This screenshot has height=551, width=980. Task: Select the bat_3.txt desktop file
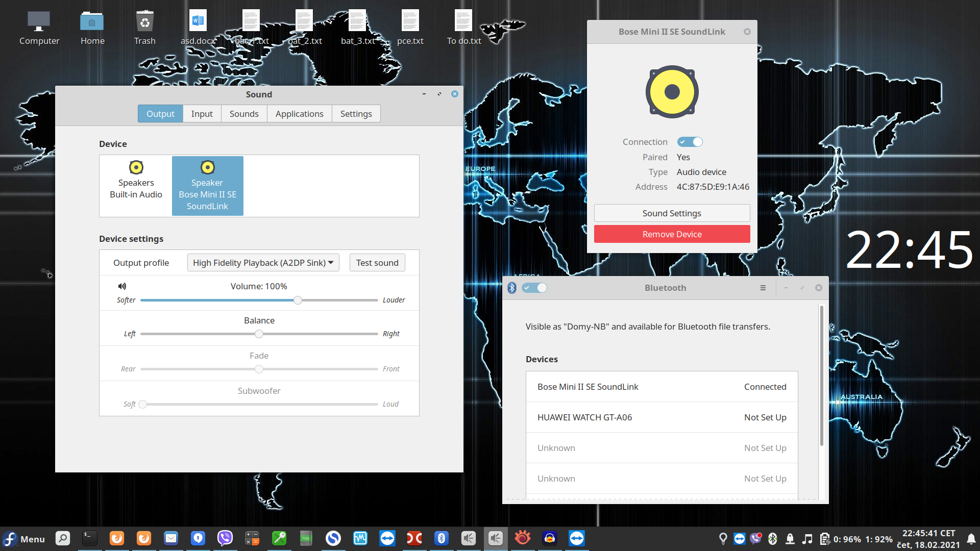pos(358,28)
